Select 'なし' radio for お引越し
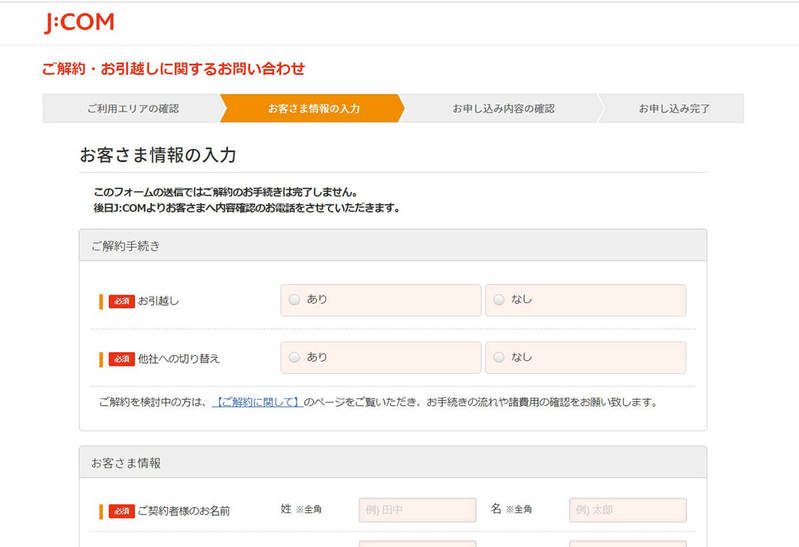This screenshot has width=799, height=547. (499, 300)
